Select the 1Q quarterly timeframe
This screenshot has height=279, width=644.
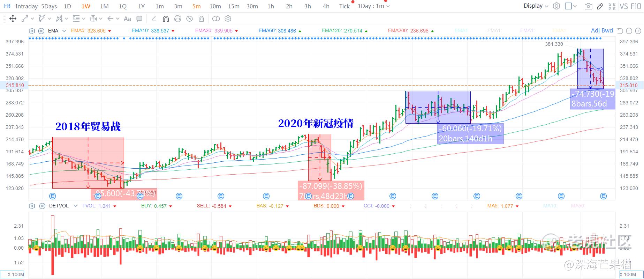coord(123,6)
